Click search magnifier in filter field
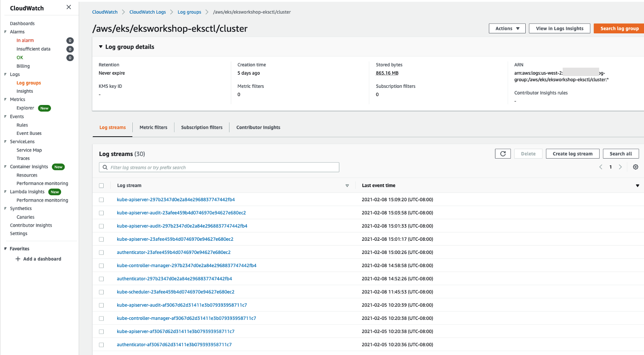 (105, 167)
